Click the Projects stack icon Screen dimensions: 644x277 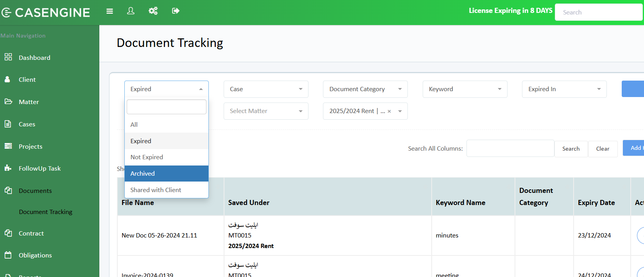pyautogui.click(x=8, y=146)
